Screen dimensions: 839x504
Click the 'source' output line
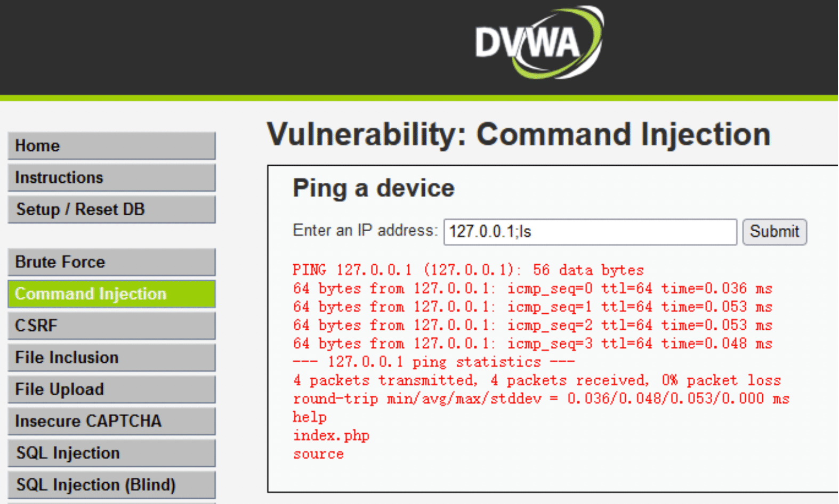point(318,454)
